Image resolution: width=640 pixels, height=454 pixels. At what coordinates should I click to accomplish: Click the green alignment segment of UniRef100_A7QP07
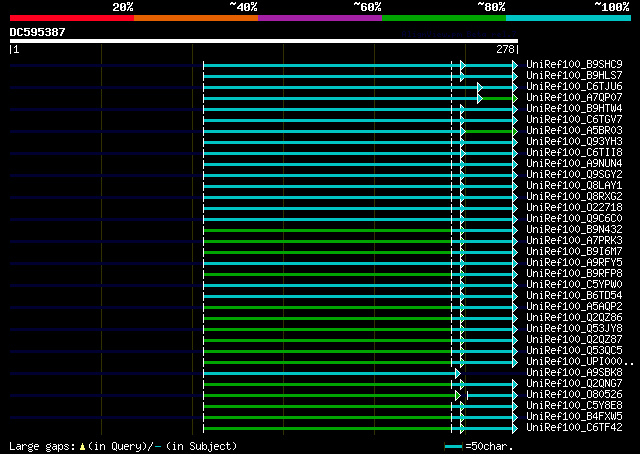click(x=498, y=98)
